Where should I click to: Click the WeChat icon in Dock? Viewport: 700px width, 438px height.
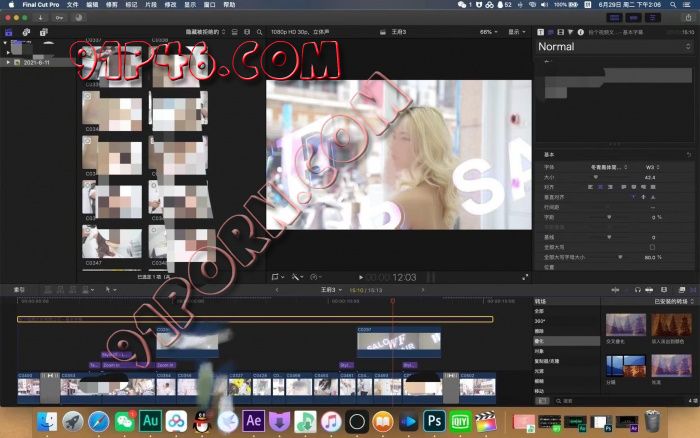tap(125, 421)
